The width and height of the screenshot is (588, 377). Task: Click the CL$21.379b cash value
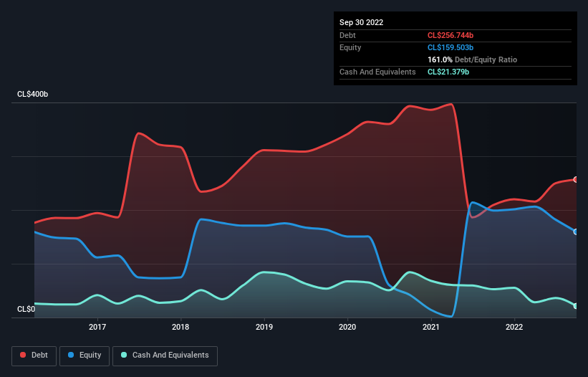[x=448, y=72]
